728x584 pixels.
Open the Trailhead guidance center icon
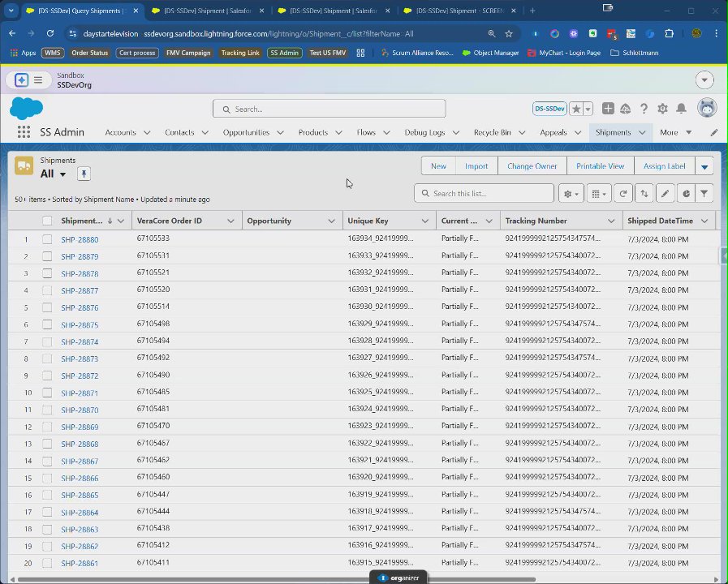tap(626, 109)
